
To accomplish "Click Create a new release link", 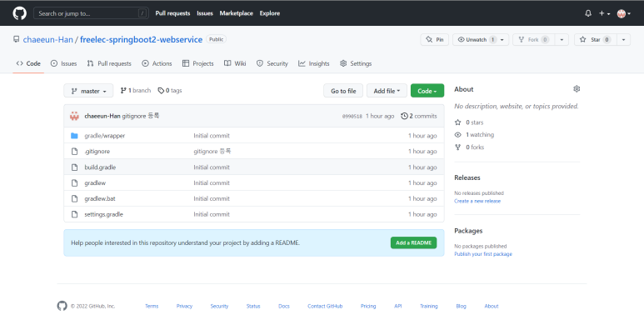I will tap(477, 201).
